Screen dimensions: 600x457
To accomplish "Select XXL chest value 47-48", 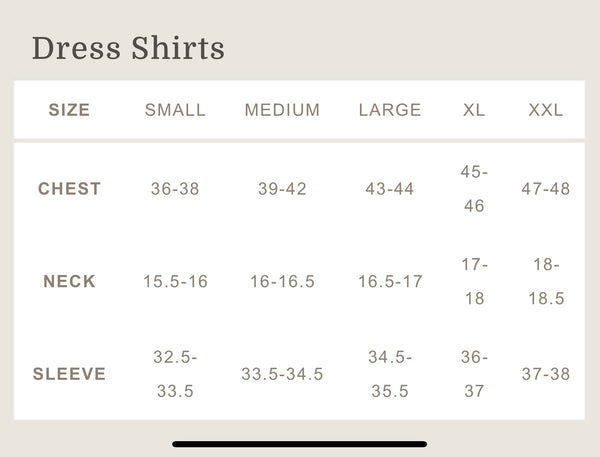I will (x=546, y=189).
